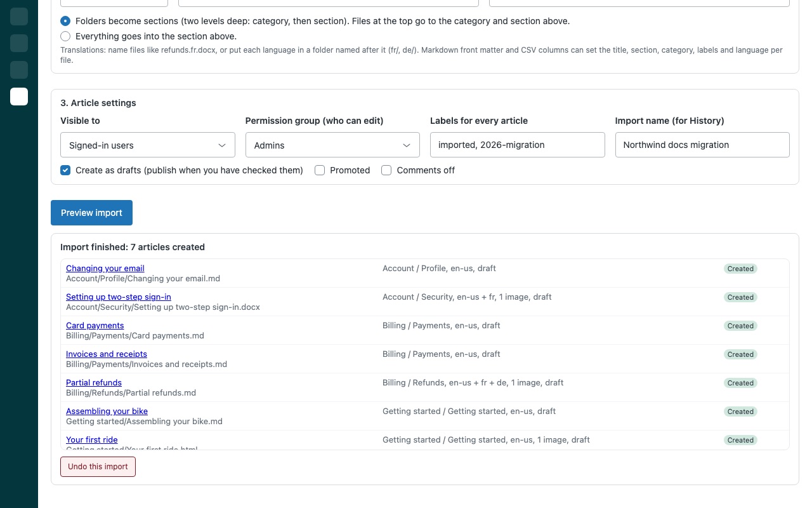Open 'Setting up two-step sign-in' link

click(119, 297)
